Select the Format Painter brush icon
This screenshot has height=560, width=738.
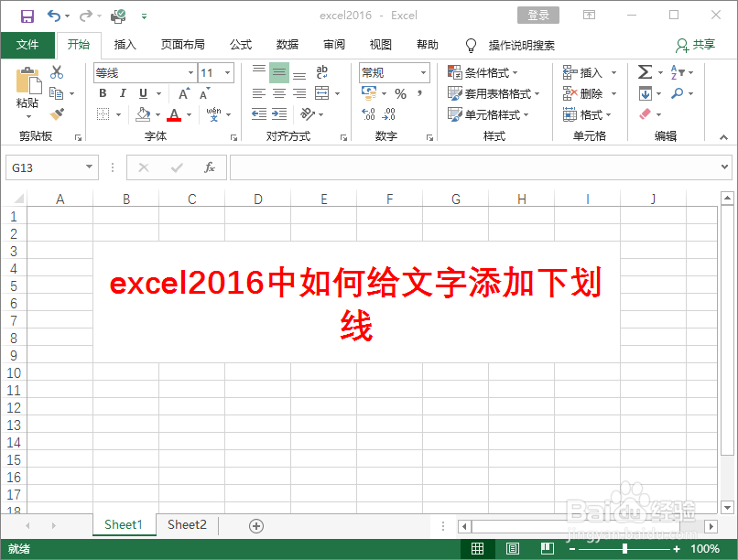click(57, 113)
